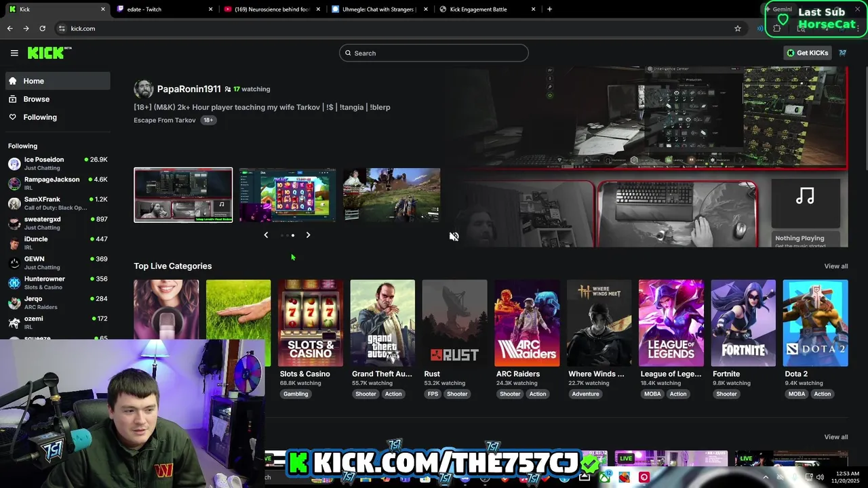Open ARC Raiders category card

[x=527, y=323]
